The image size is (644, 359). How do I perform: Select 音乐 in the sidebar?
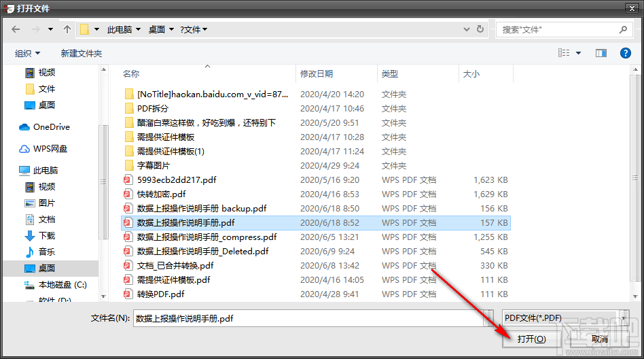coord(40,252)
